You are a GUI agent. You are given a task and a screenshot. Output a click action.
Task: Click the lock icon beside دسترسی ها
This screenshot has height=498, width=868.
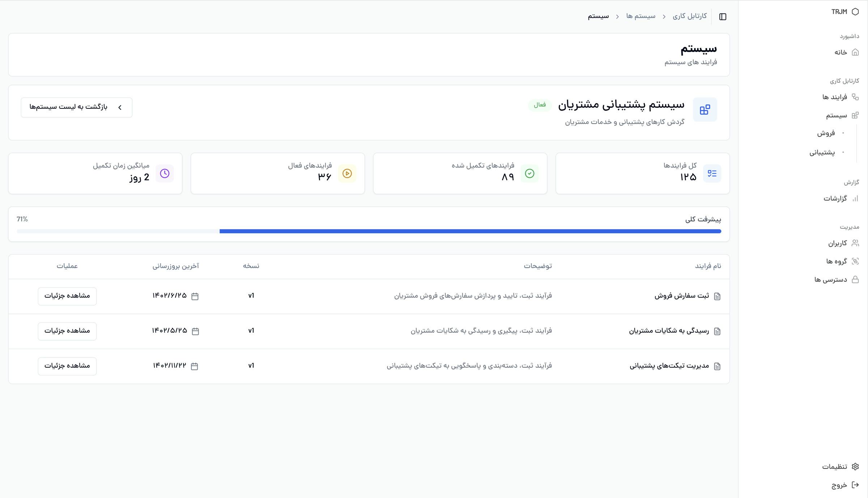(855, 279)
